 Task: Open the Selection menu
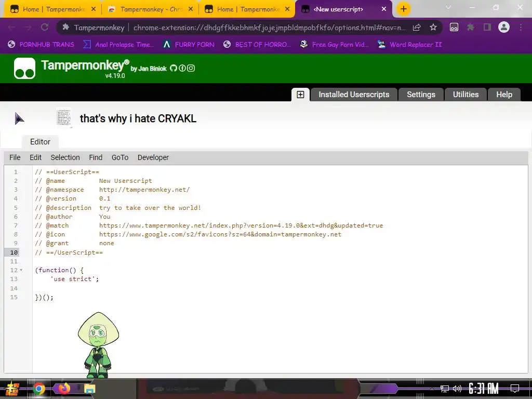click(x=65, y=157)
